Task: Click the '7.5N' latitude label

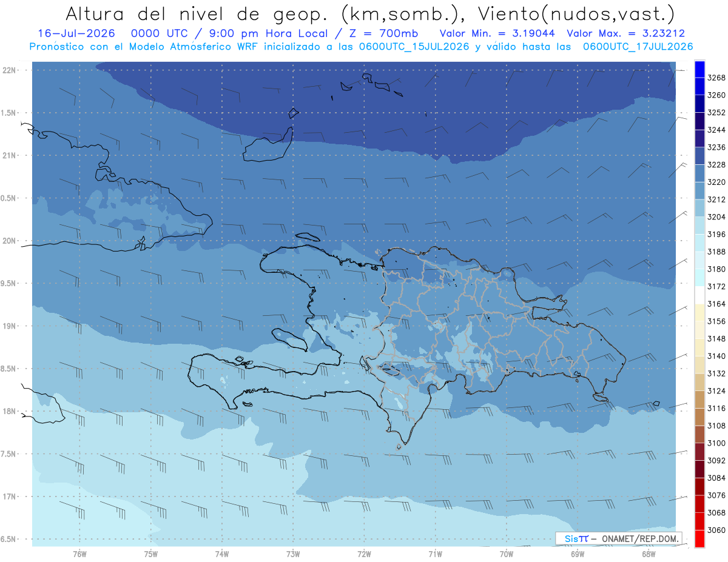Action: tap(8, 454)
